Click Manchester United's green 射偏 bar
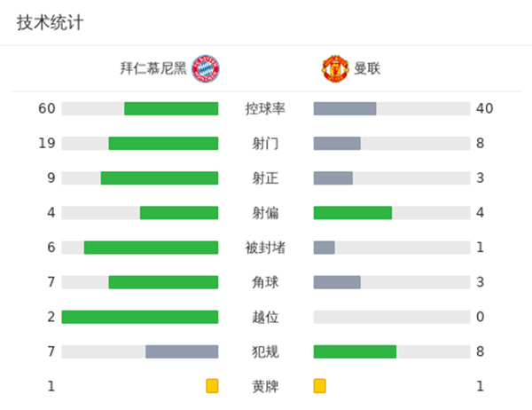This screenshot has height=410, width=532. [353, 213]
